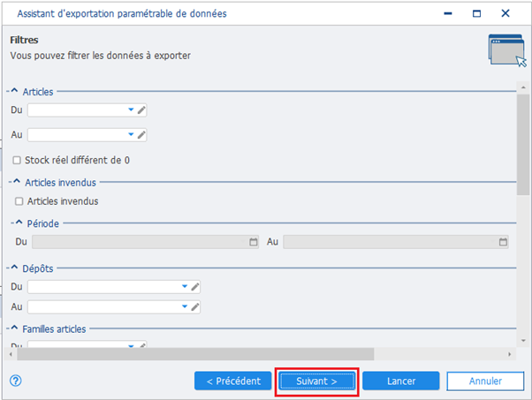Viewport: 532px width, 400px height.
Task: Click scroll up arrow of vertical scrollbar
Action: [523, 87]
